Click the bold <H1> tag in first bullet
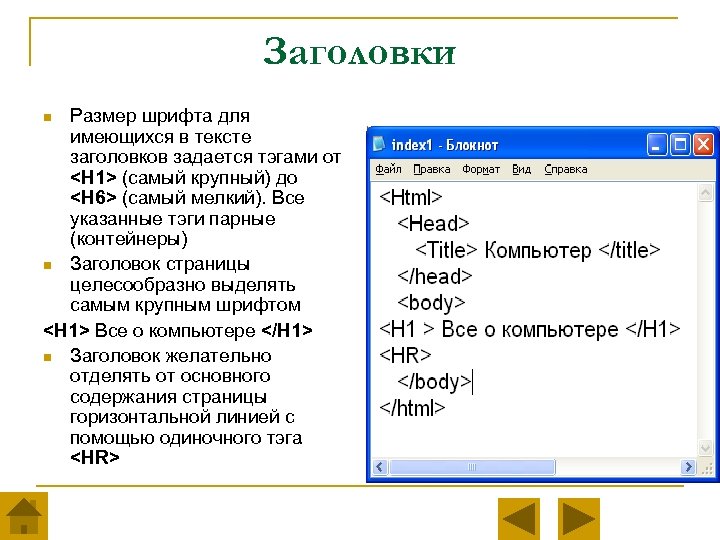Viewport: 720px width, 540px height. pos(93,177)
